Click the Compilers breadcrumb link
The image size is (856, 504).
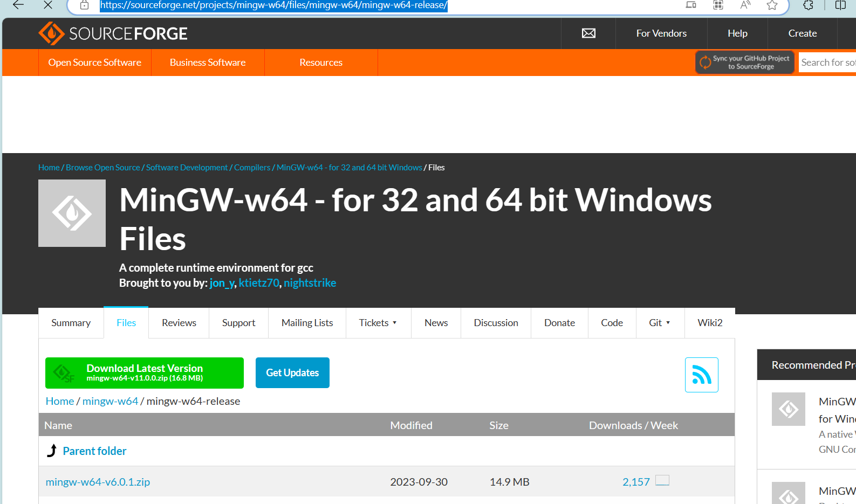252,168
